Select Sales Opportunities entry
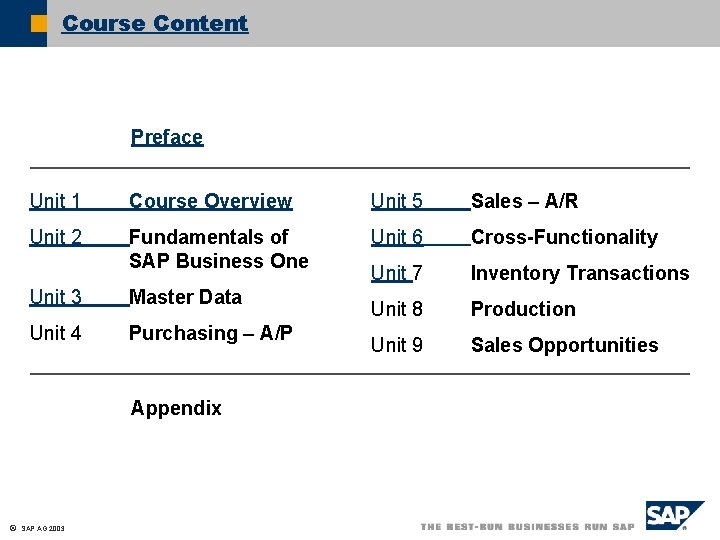The height and width of the screenshot is (540, 720). [564, 345]
